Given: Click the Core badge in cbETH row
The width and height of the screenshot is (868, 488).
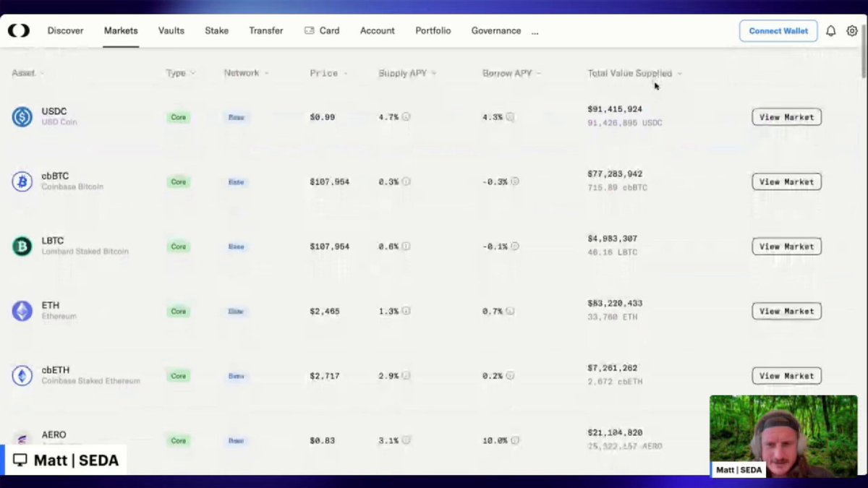Looking at the screenshot, I should [178, 376].
